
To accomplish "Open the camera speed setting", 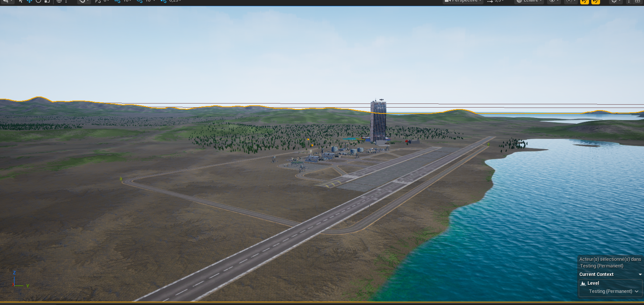I will (495, 1).
